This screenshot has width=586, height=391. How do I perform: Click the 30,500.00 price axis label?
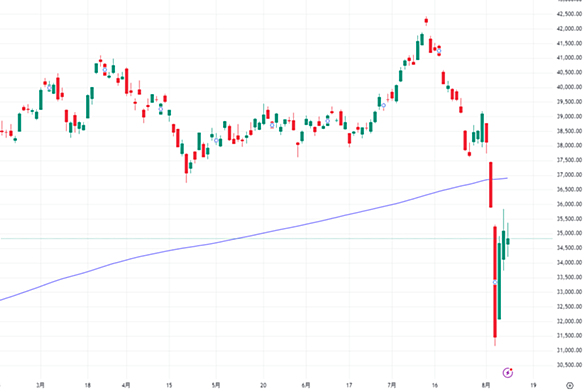point(569,365)
